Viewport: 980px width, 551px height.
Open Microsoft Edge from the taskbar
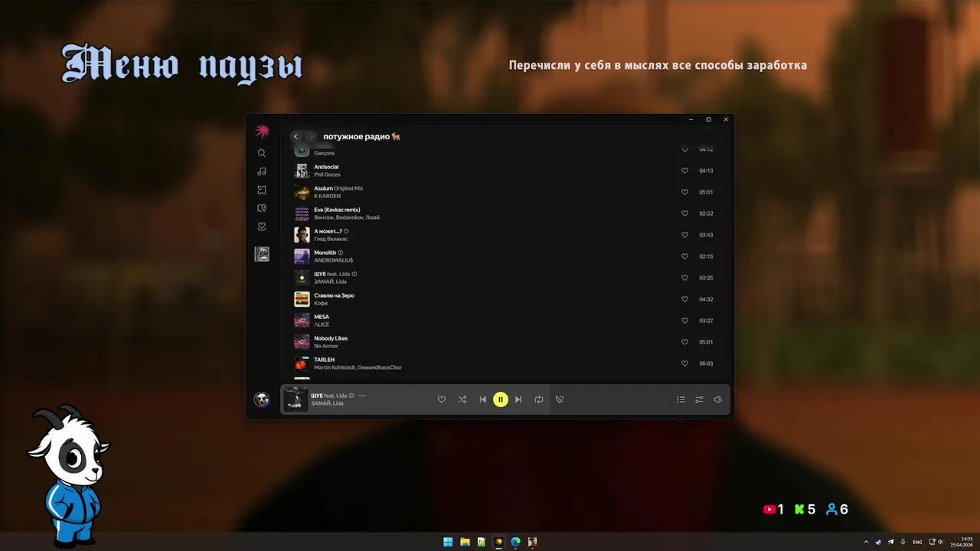point(515,542)
